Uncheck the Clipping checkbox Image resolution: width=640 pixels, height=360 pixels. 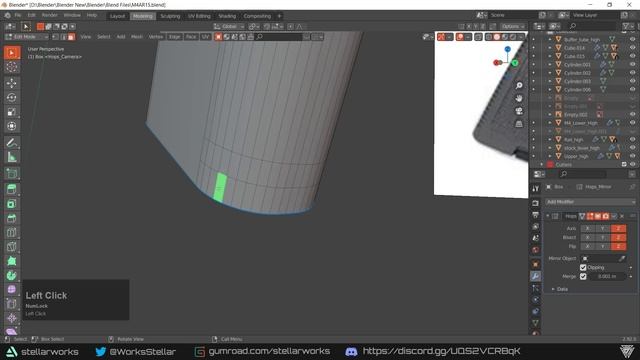583,268
